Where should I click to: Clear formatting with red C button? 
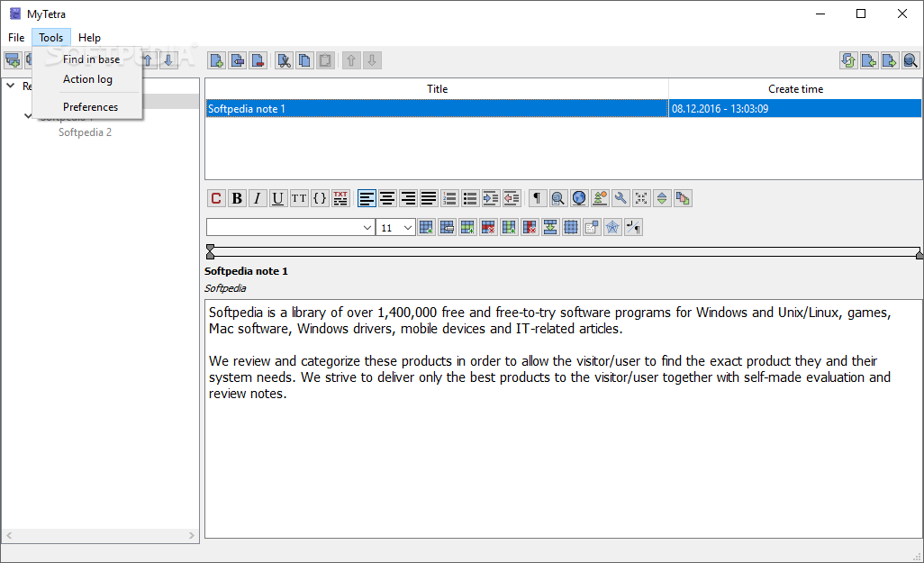pos(216,198)
